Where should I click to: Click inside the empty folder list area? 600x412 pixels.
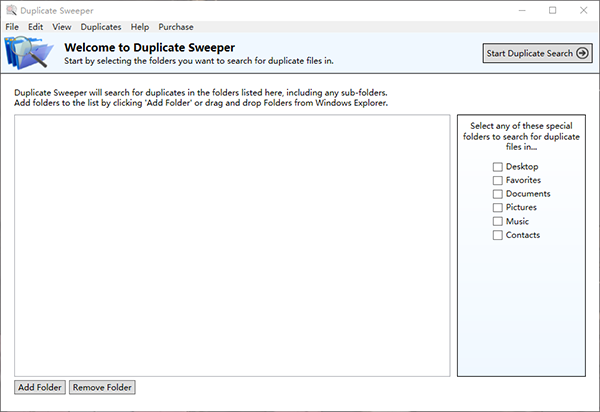[232, 245]
